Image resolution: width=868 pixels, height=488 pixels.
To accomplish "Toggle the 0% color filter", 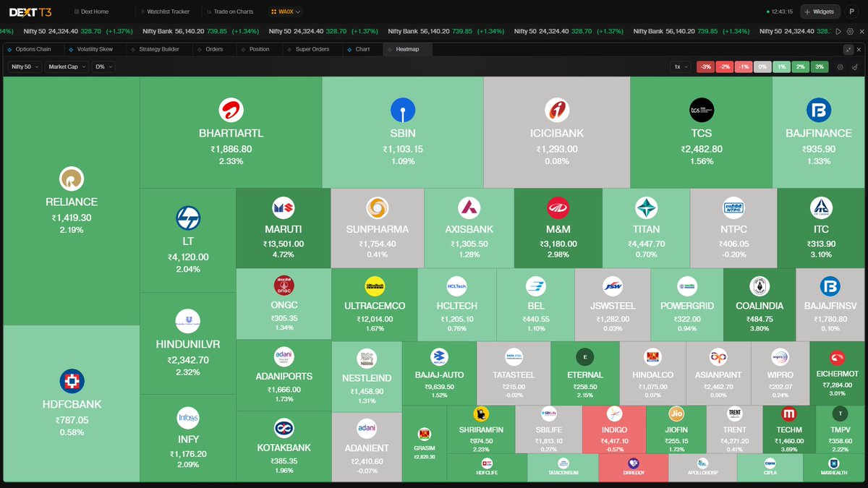I will [762, 67].
